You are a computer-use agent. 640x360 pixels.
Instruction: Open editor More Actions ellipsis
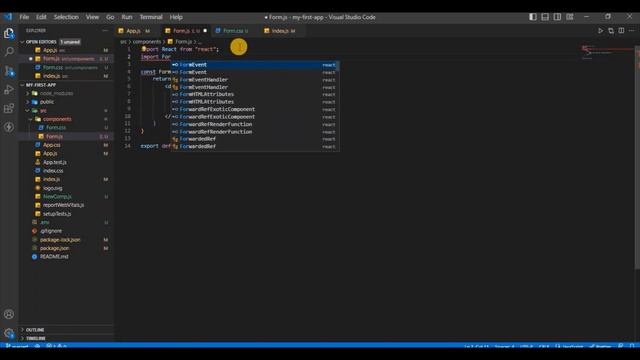coord(631,31)
